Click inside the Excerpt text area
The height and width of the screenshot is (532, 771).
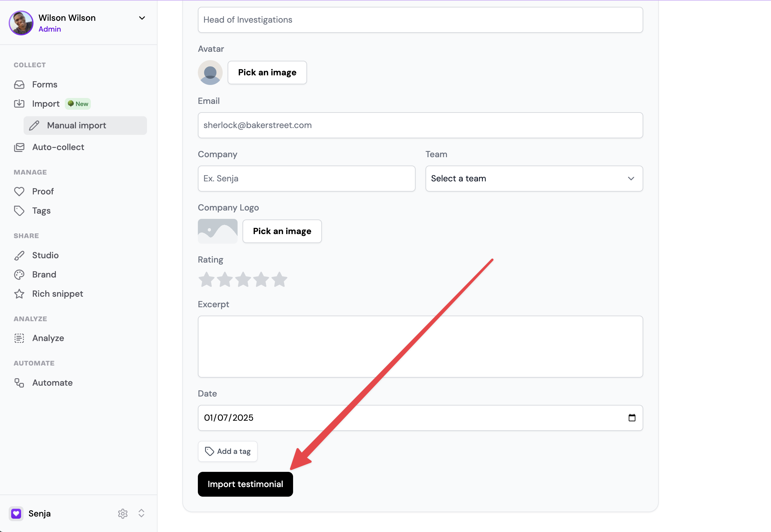[420, 347]
